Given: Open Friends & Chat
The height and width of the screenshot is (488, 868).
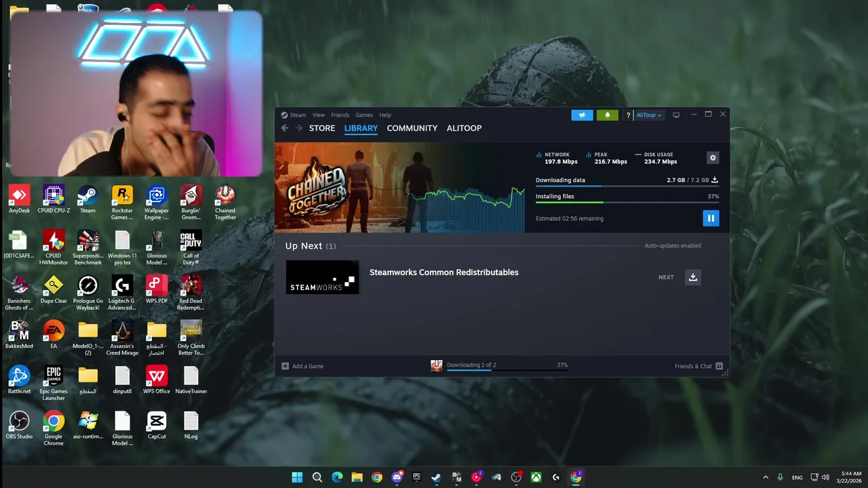Looking at the screenshot, I should (698, 366).
